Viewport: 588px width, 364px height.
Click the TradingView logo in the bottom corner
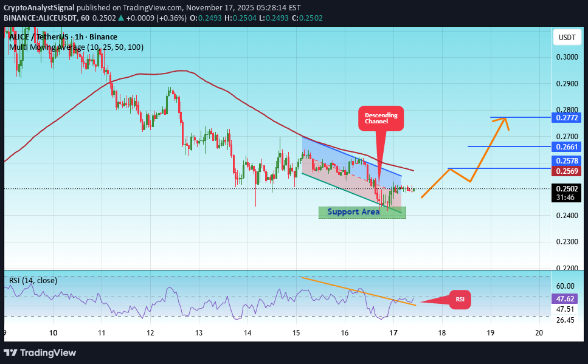pyautogui.click(x=40, y=352)
